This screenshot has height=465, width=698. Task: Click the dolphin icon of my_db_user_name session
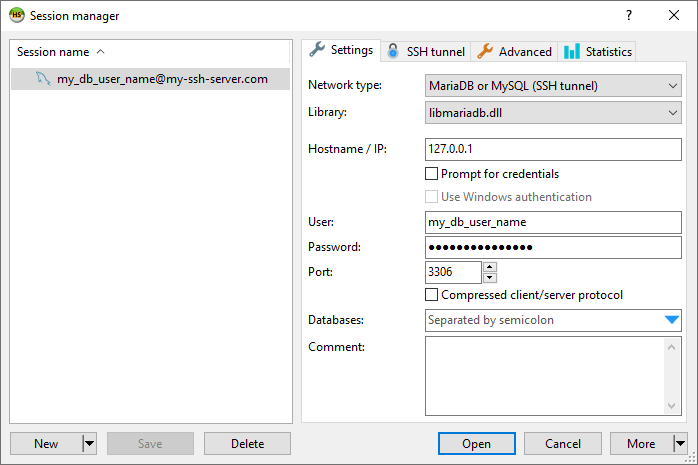pyautogui.click(x=43, y=79)
